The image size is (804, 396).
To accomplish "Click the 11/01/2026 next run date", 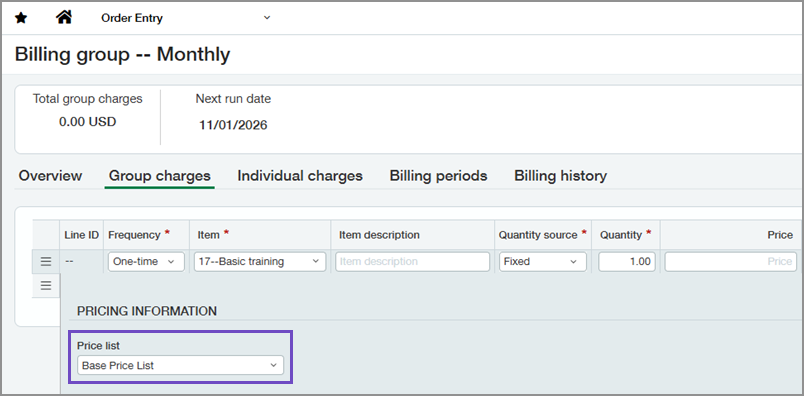I will (233, 125).
